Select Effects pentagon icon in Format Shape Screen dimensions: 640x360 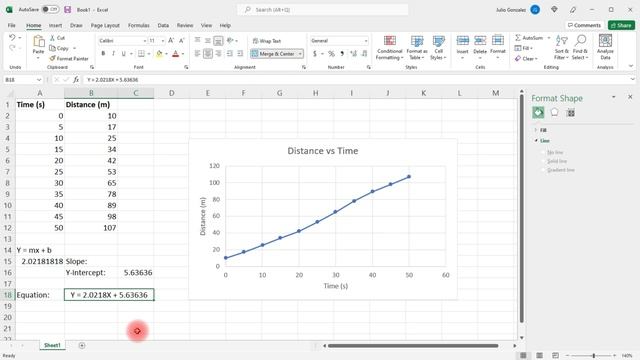coord(554,112)
